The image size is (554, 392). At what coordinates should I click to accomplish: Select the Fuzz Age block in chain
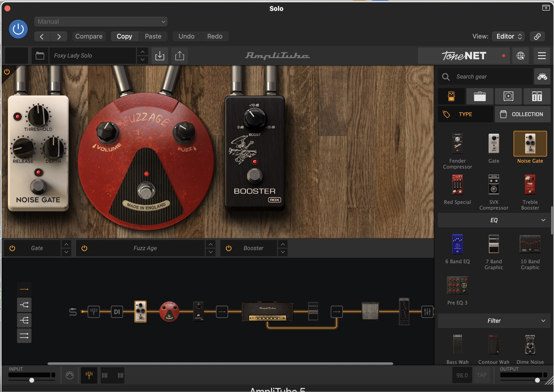pos(169,311)
